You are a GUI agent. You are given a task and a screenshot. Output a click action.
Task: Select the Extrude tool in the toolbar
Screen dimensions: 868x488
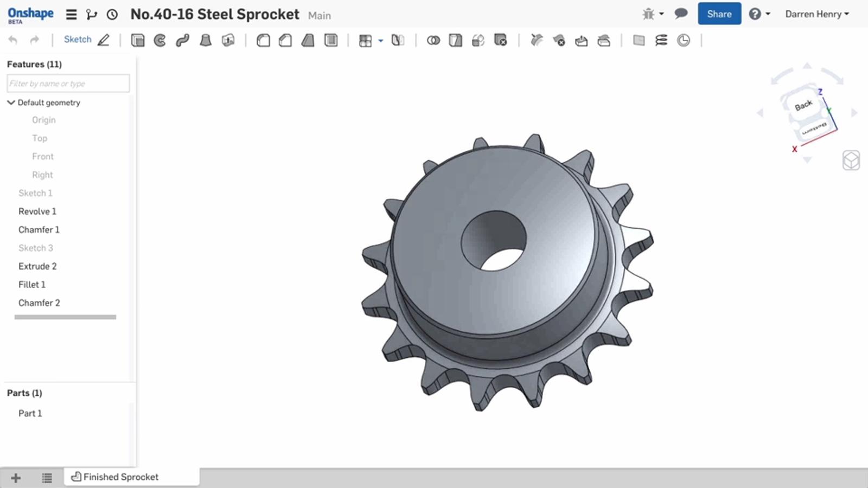138,40
